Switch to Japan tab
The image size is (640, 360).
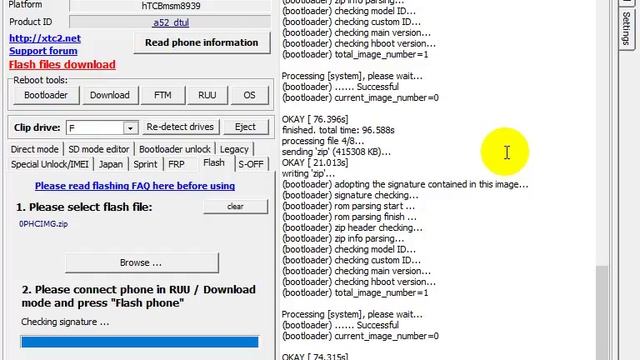pyautogui.click(x=111, y=164)
